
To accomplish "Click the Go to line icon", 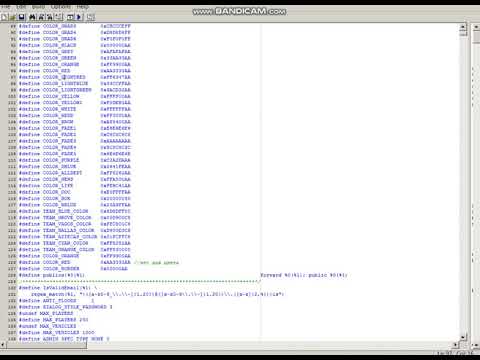I will coord(58,17).
